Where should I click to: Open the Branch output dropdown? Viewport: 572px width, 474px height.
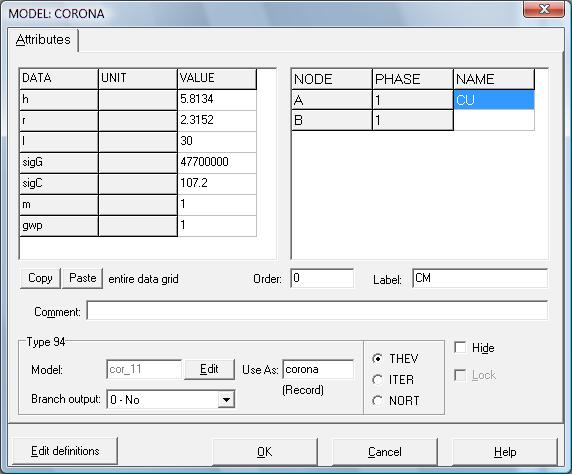(226, 400)
